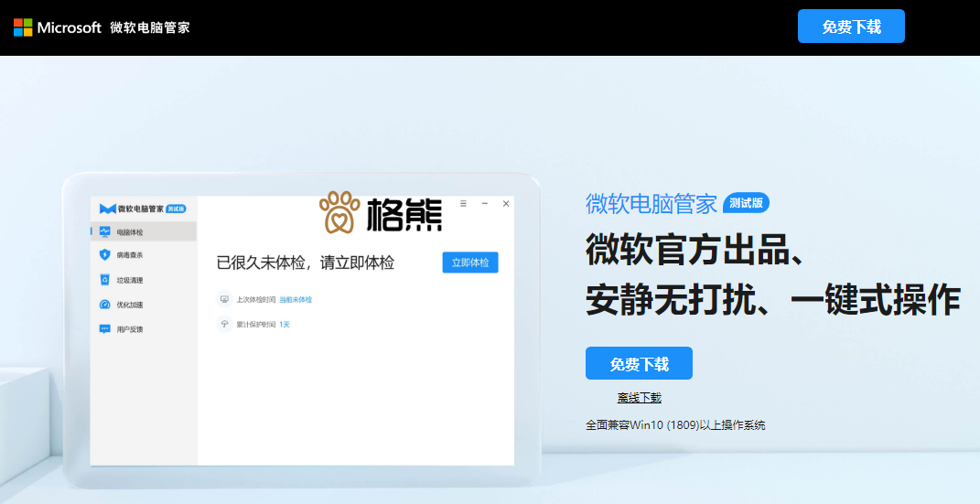Select the 垃圾清理 trash icon
Viewport: 980px width, 504px height.
104,280
